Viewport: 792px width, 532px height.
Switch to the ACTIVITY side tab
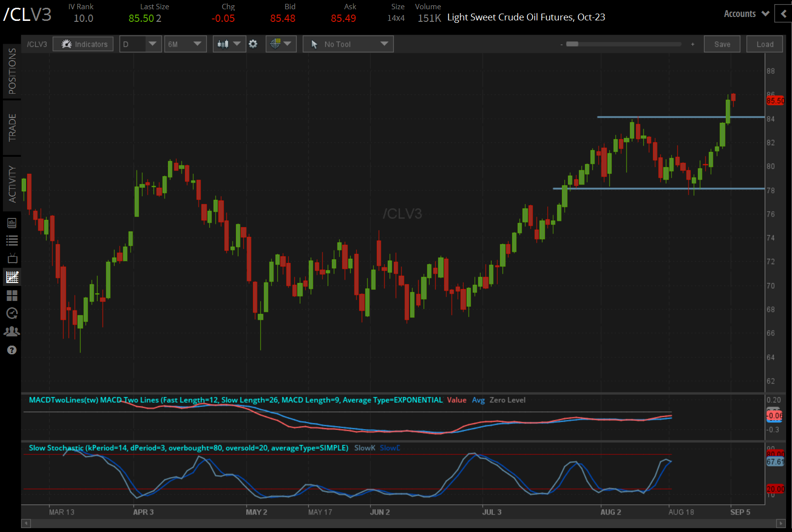pyautogui.click(x=12, y=184)
